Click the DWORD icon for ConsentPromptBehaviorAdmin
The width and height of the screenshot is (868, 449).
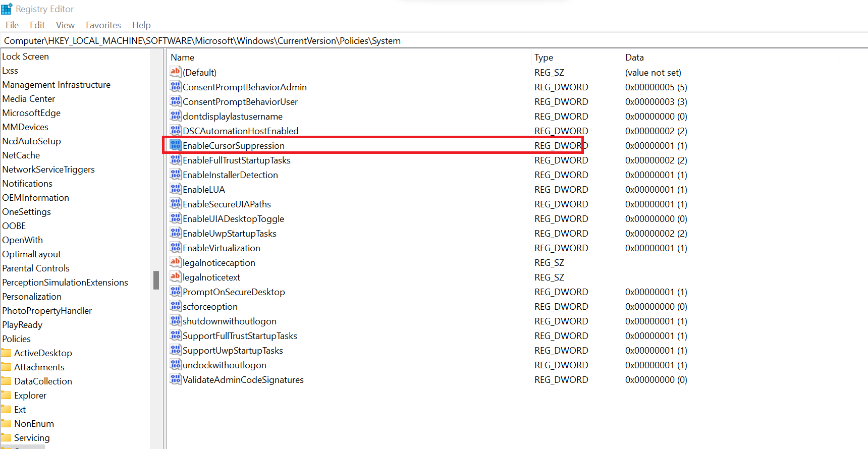[175, 87]
